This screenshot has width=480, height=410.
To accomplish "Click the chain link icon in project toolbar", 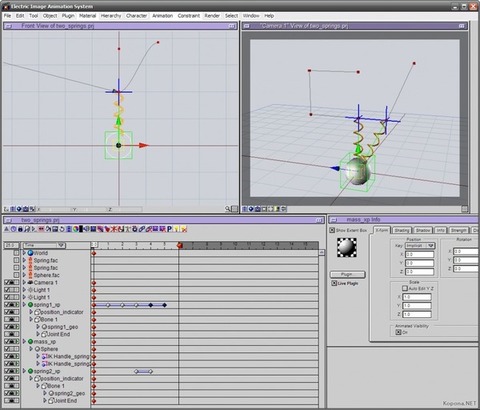I will pyautogui.click(x=142, y=229).
